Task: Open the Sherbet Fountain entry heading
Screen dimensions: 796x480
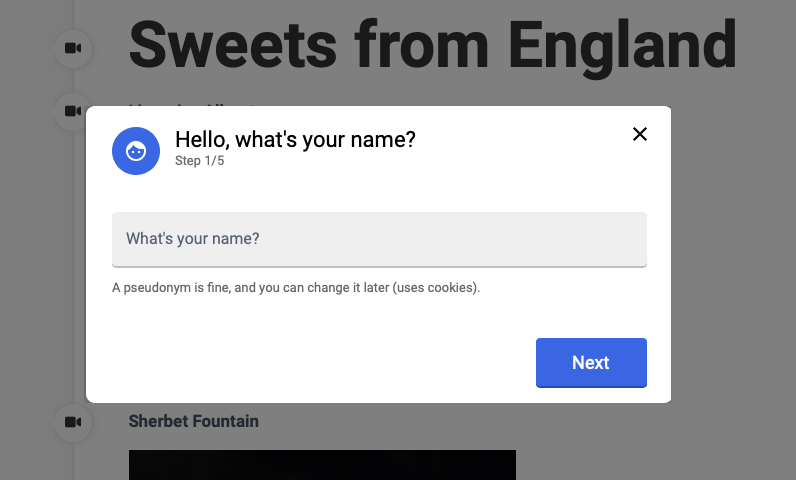Action: click(x=193, y=421)
